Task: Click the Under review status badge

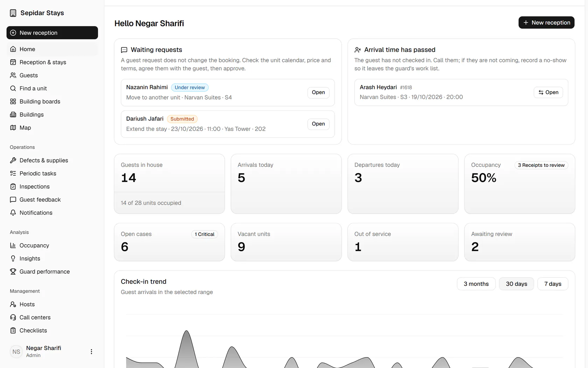Action: tap(190, 88)
